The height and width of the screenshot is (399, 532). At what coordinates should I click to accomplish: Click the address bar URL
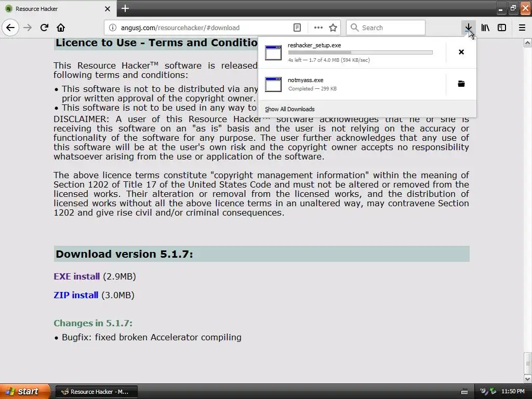180,28
